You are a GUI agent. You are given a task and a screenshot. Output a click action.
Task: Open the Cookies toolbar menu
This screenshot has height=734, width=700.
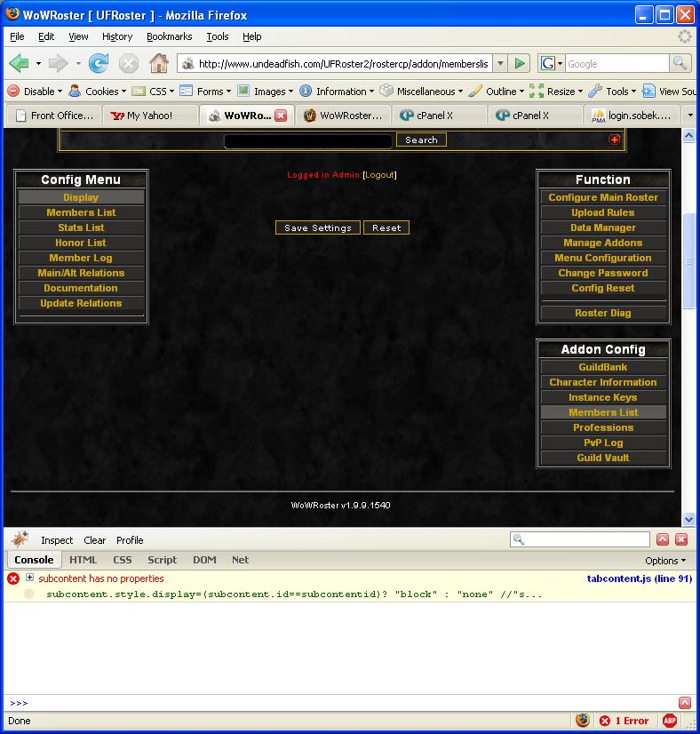98,92
